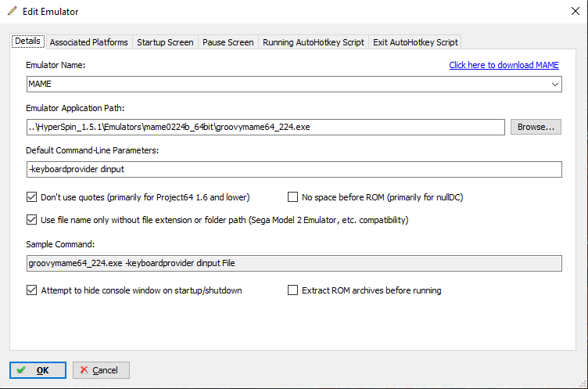
Task: Click the Emulator Application Path label
Action: pos(75,108)
